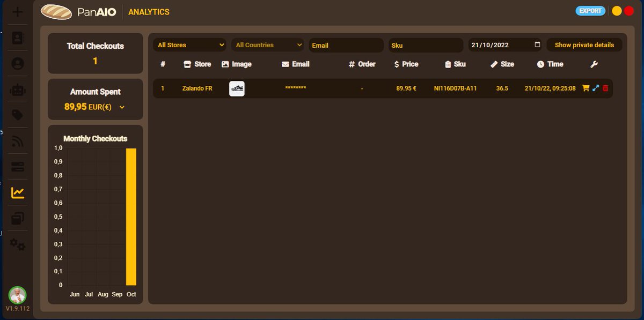Click the Sku filter input field
The width and height of the screenshot is (644, 320).
[426, 45]
